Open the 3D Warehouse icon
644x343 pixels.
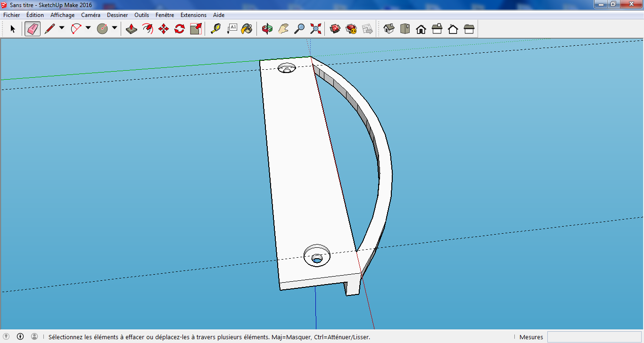pyautogui.click(x=335, y=29)
